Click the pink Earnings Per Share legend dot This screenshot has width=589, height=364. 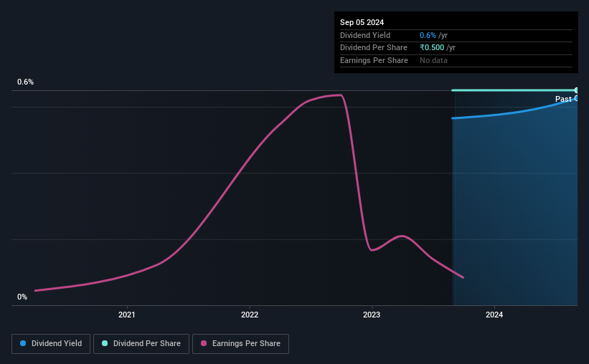204,343
